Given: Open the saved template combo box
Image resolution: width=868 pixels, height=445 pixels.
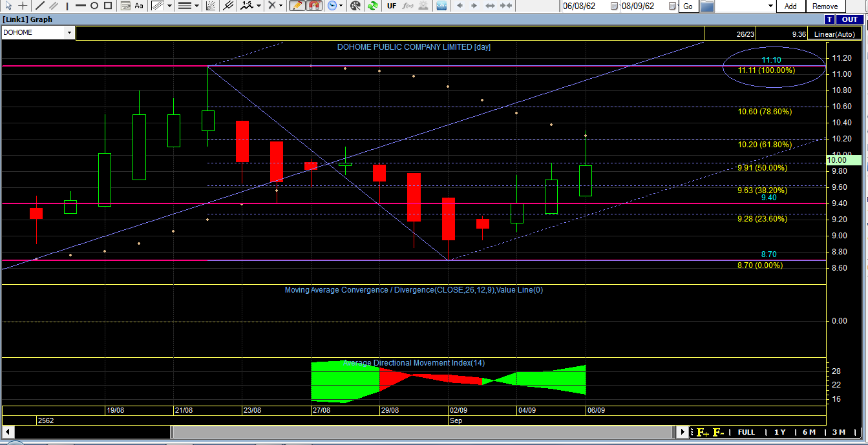Looking at the screenshot, I should point(745,6).
